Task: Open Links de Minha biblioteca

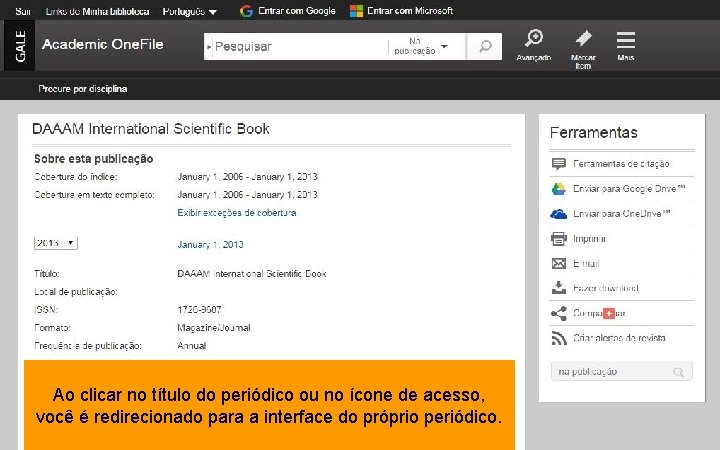Action: point(97,11)
